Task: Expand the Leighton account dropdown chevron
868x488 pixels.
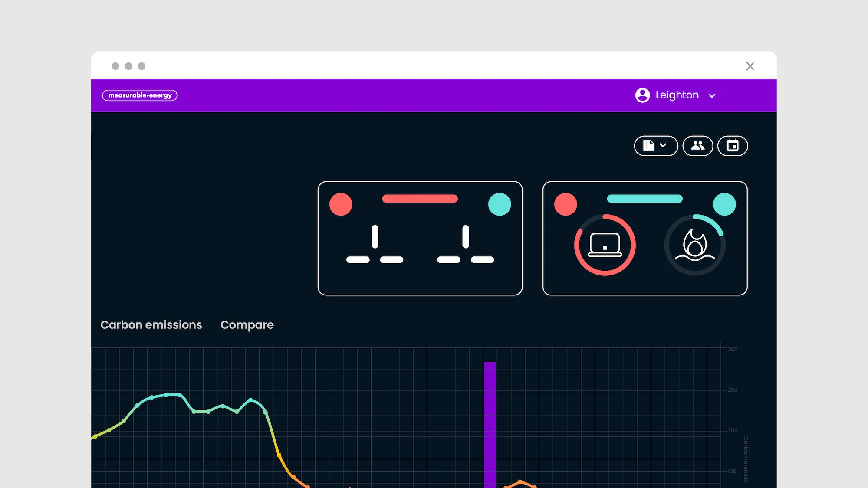Action: (712, 96)
